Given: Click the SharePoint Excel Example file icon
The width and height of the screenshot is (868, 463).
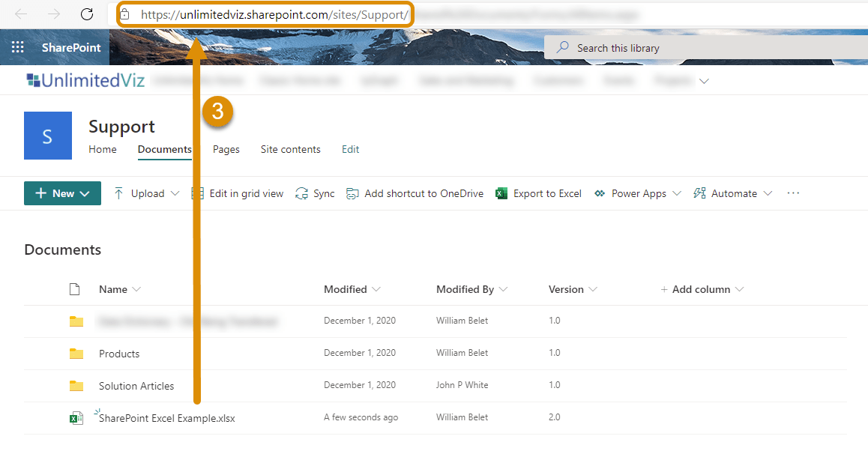Looking at the screenshot, I should point(75,417).
